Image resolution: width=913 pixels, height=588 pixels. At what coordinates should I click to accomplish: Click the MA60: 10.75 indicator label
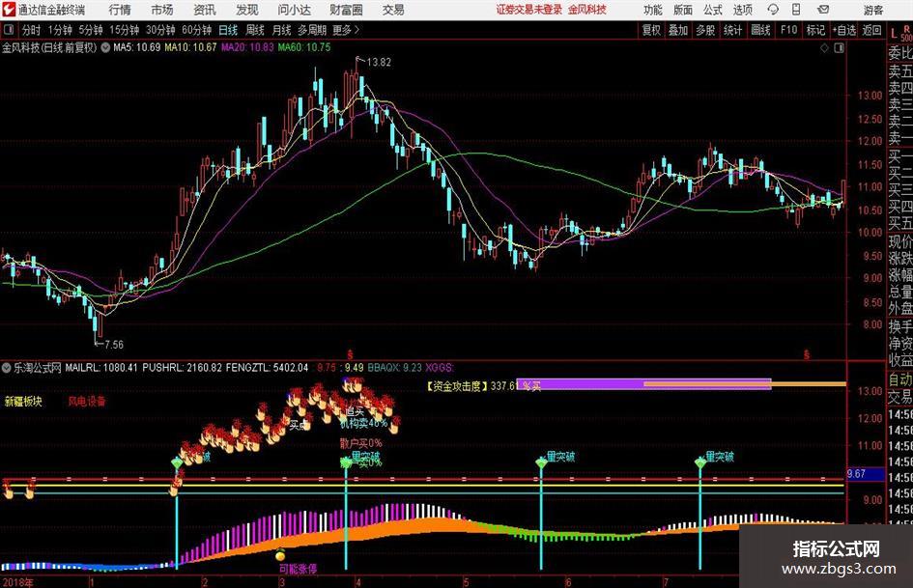[x=304, y=47]
